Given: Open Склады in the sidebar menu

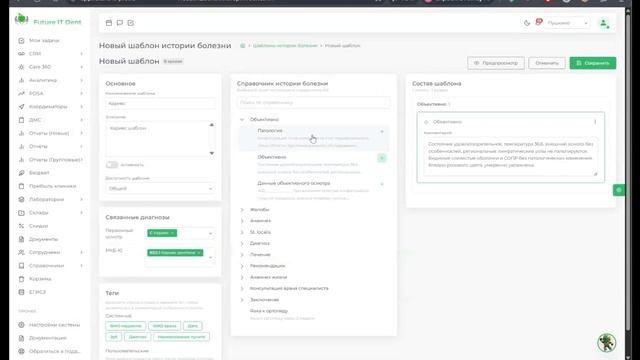Looking at the screenshot, I should tap(38, 213).
